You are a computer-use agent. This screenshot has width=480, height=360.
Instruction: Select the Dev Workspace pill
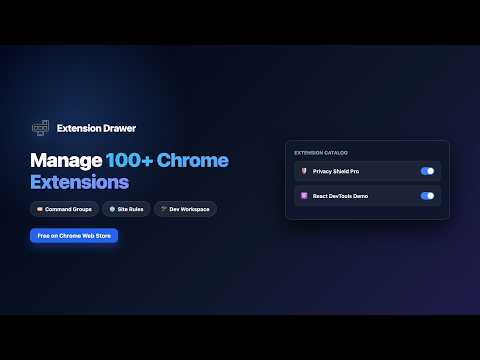(185, 209)
